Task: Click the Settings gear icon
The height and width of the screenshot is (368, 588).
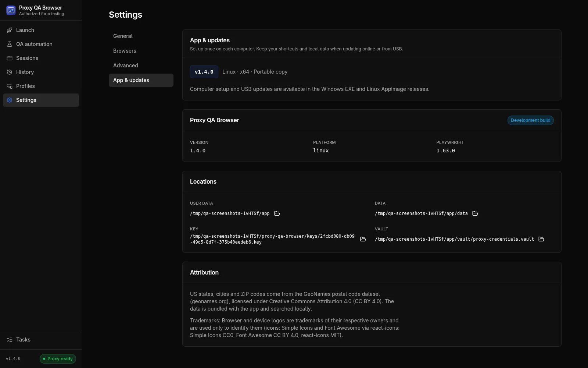Action: [10, 100]
